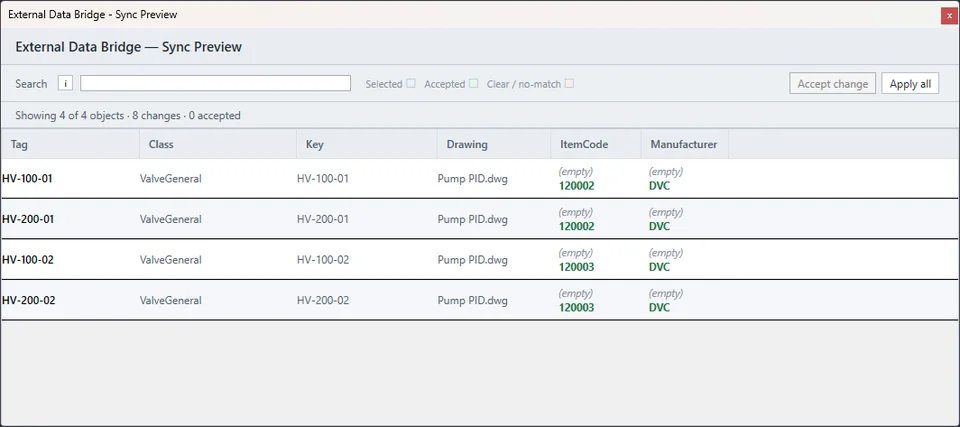Click DVC manufacturer in HV-200-02 row
The height and width of the screenshot is (427, 960).
(x=659, y=308)
